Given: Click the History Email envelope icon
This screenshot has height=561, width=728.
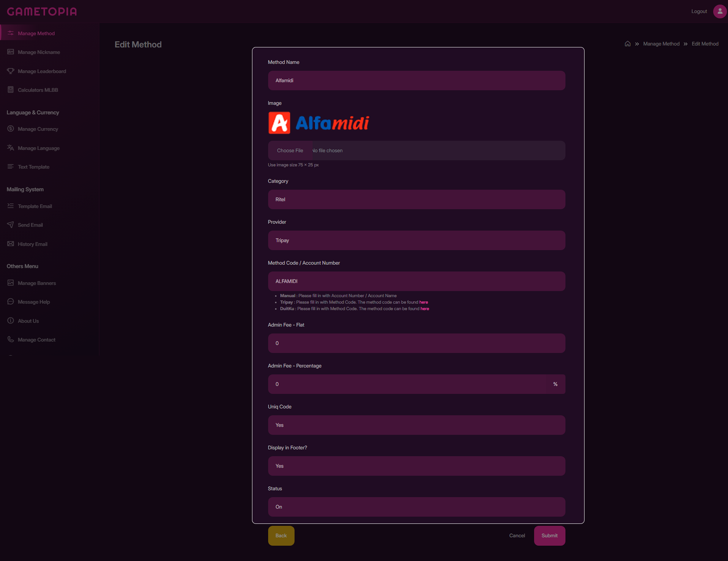Looking at the screenshot, I should click(11, 244).
